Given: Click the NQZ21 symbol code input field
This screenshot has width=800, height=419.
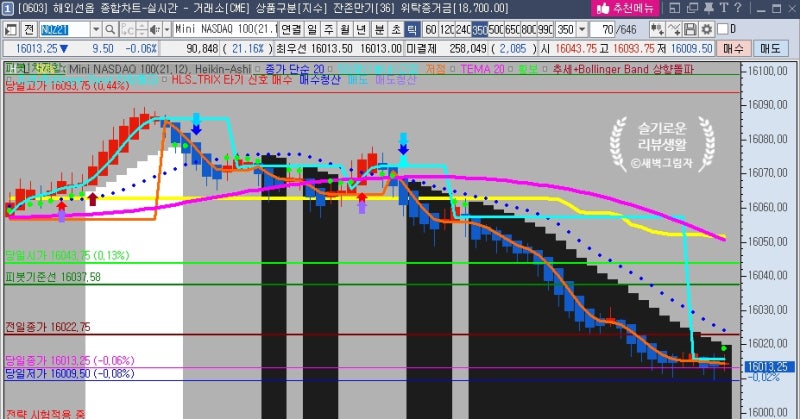Looking at the screenshot, I should [x=65, y=30].
